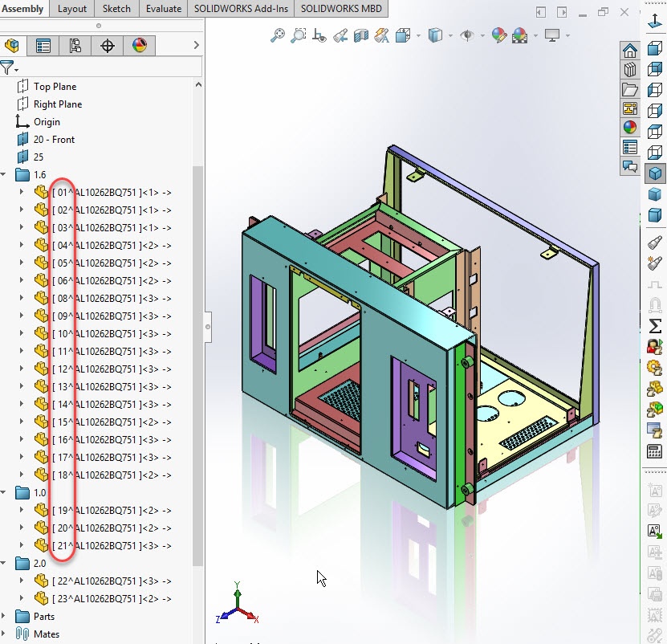Click the Previous View flashlight-arrow icon
The height and width of the screenshot is (644, 667).
coord(340,35)
